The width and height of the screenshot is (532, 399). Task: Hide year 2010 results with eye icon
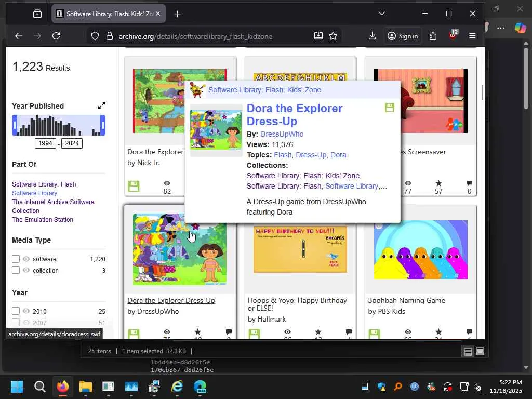click(x=26, y=311)
